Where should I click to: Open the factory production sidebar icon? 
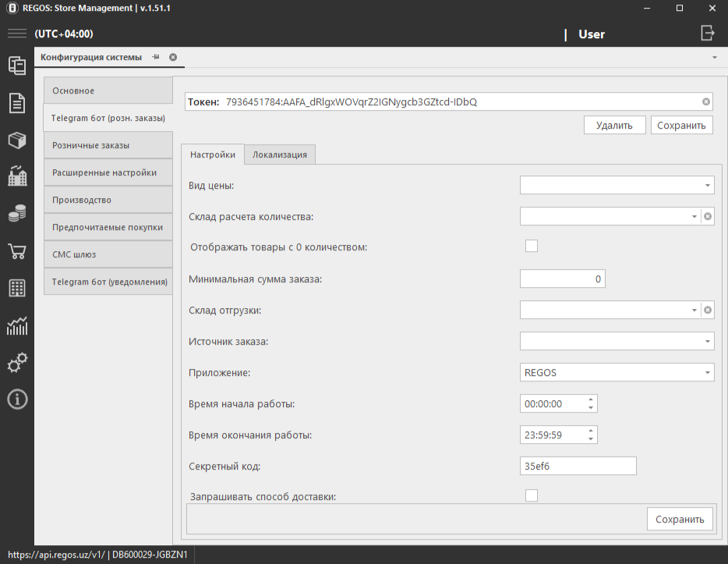[x=16, y=176]
